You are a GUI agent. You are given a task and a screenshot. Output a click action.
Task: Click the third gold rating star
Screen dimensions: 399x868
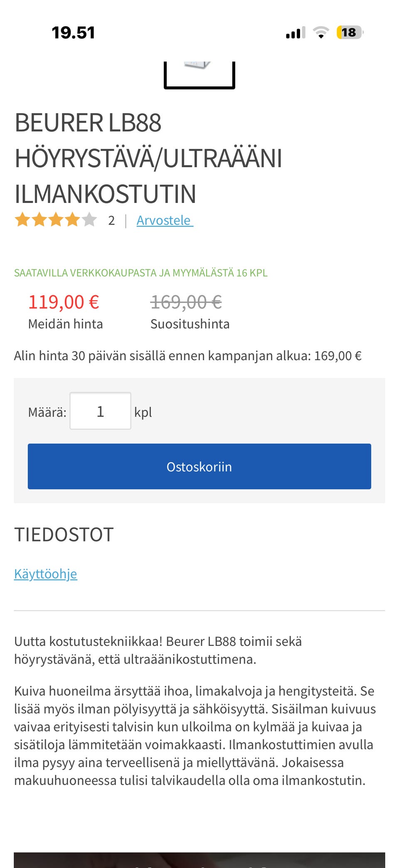pyautogui.click(x=56, y=220)
